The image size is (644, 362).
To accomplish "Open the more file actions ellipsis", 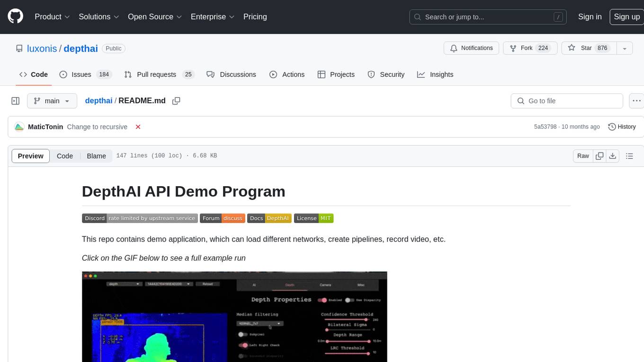I will tap(637, 101).
